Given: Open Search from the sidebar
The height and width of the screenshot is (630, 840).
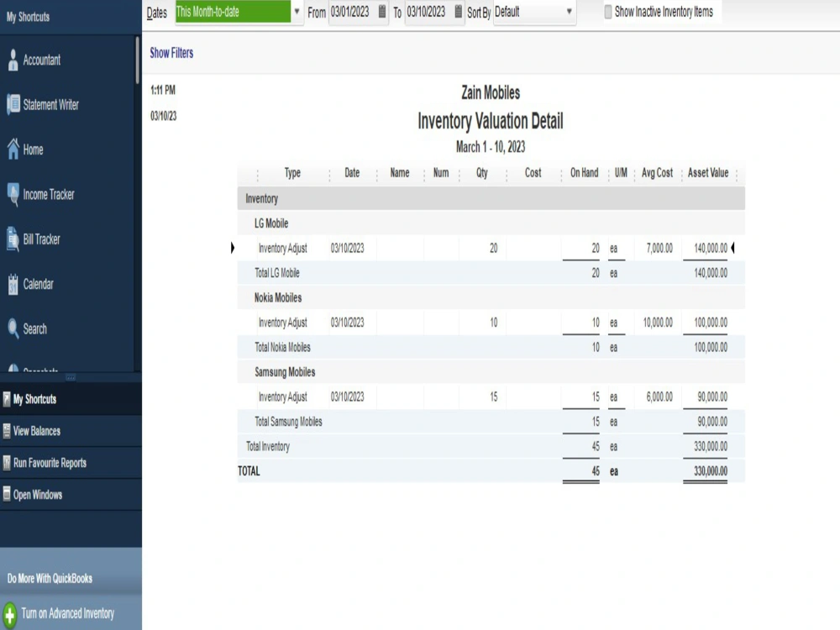Looking at the screenshot, I should click(32, 328).
